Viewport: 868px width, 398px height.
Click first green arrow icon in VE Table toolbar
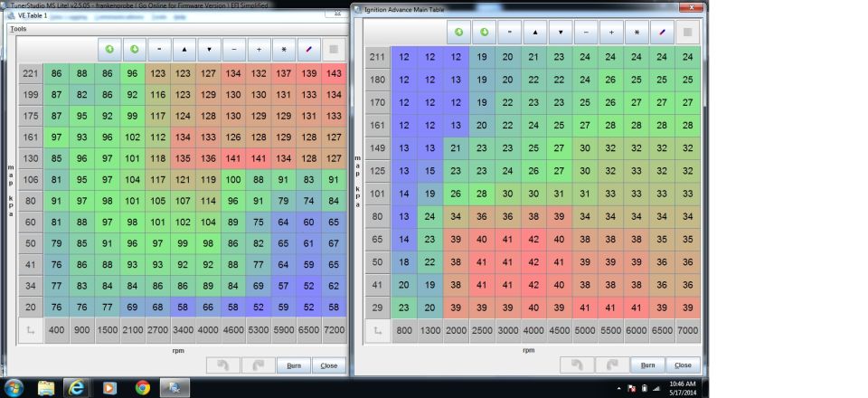click(109, 49)
